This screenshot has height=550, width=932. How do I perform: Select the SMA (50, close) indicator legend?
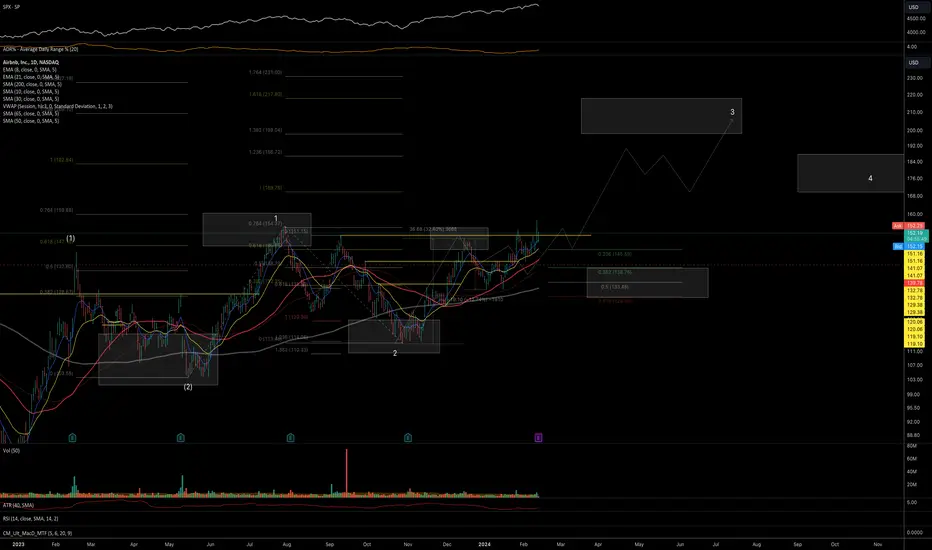click(31, 121)
